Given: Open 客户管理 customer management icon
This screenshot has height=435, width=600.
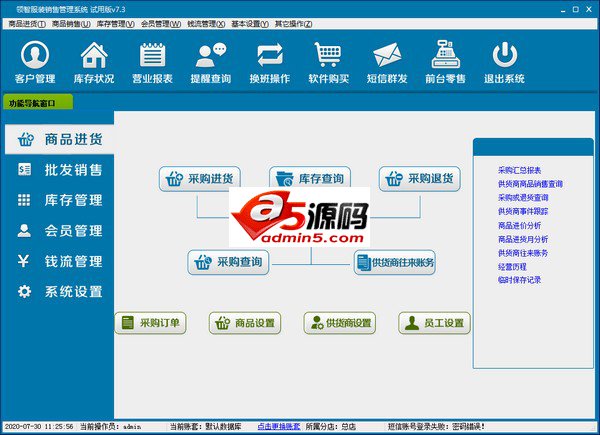Looking at the screenshot, I should (35, 62).
